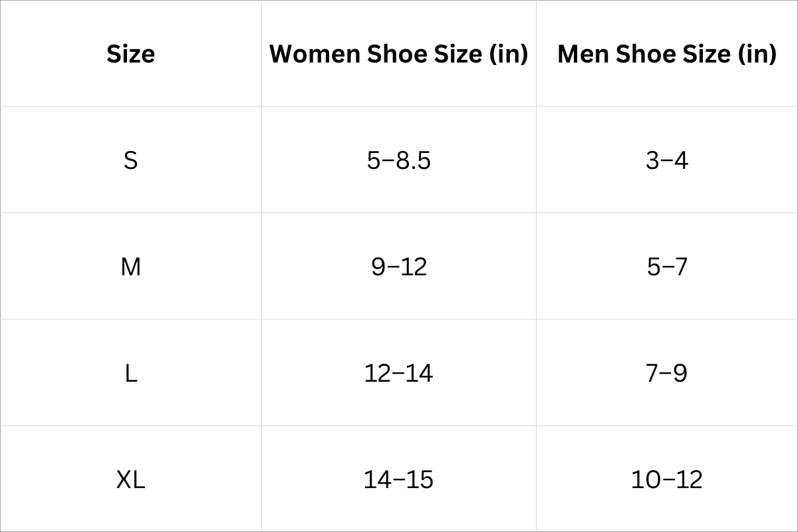Viewport: 798px width, 532px height.
Task: Select the "Women Shoe Size (in)" header
Action: [398, 54]
